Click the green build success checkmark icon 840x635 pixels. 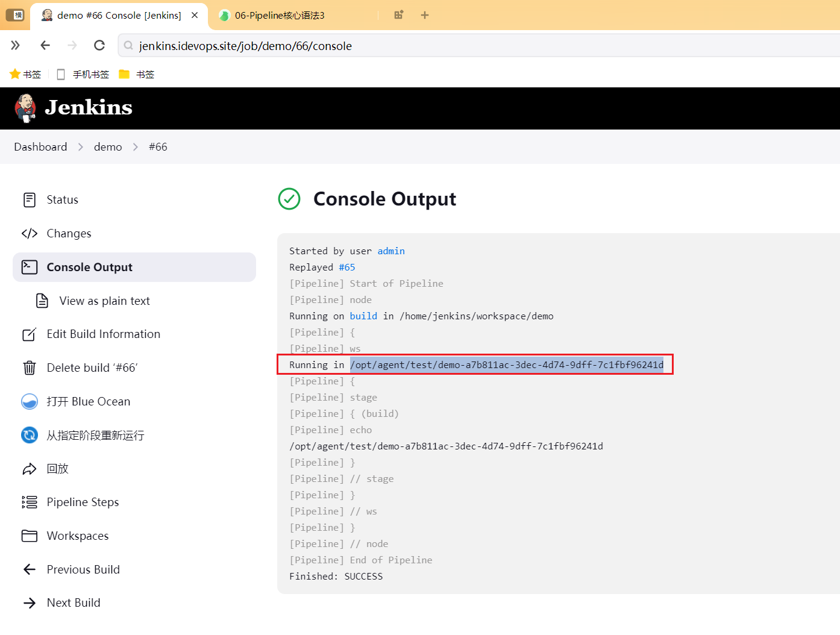(x=289, y=199)
